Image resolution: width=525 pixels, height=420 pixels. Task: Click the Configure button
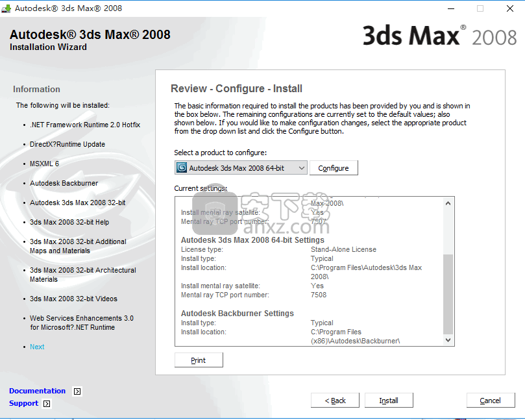(x=334, y=167)
